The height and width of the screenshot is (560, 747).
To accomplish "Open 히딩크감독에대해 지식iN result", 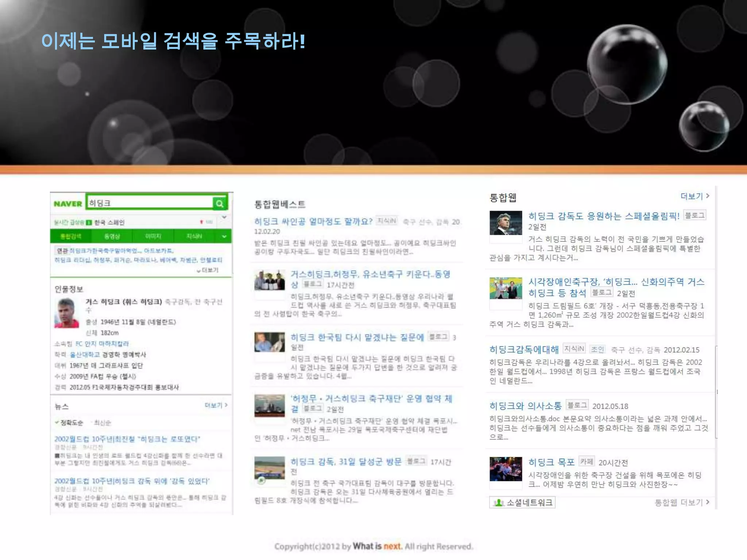I will pyautogui.click(x=524, y=350).
